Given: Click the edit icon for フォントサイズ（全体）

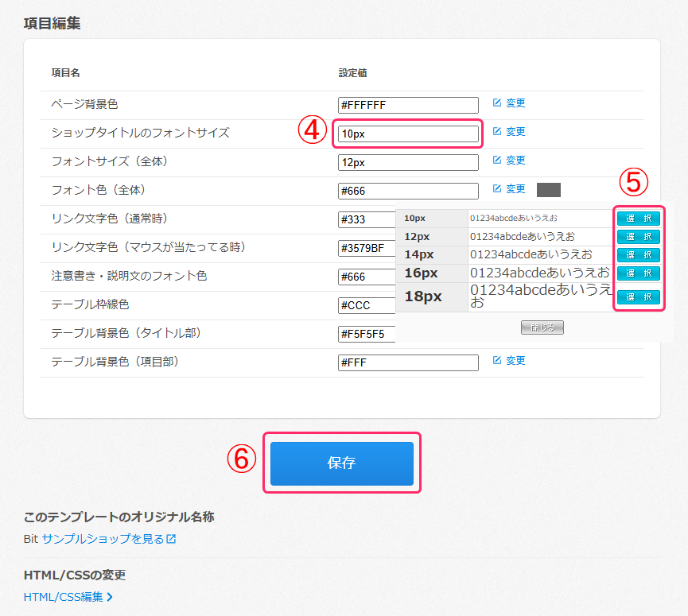Looking at the screenshot, I should [497, 161].
